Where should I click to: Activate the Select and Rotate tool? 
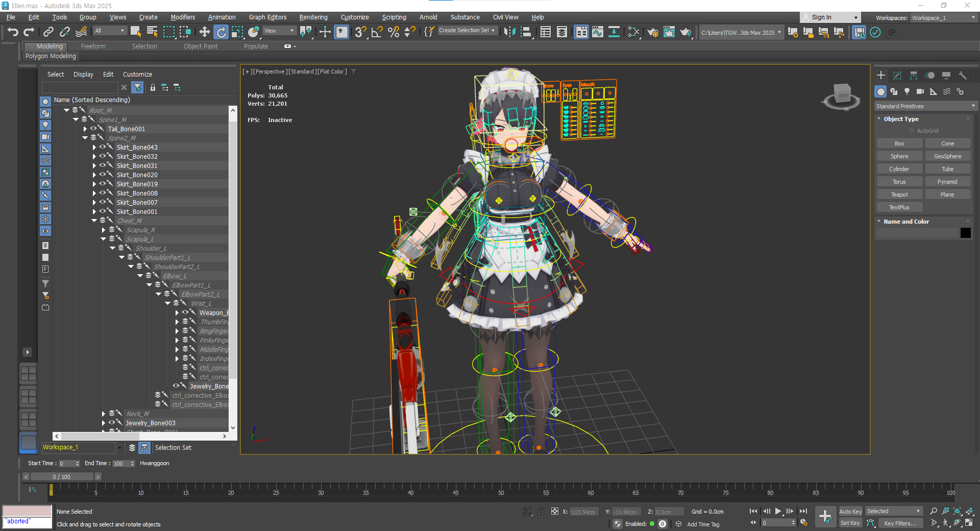221,32
